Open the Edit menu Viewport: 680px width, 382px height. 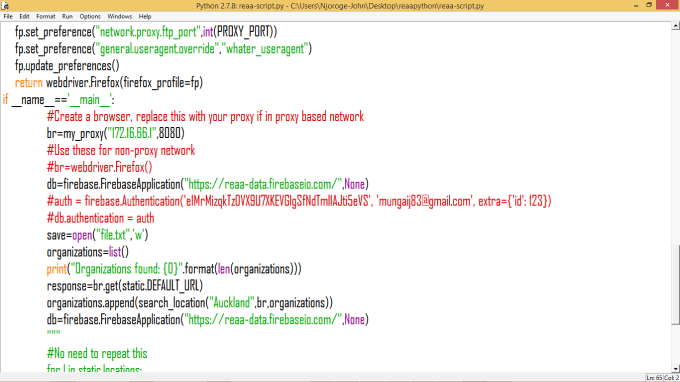pyautogui.click(x=24, y=16)
